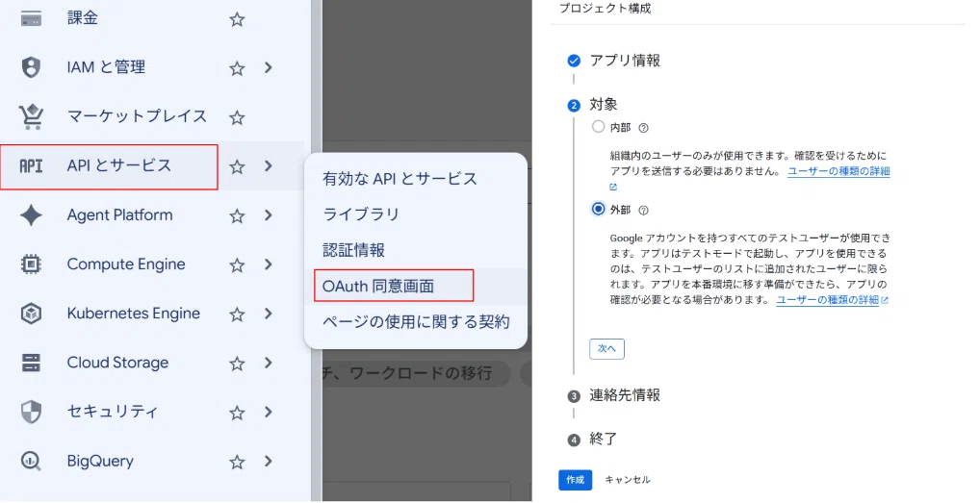Expand the BigQuery submenu chevron

pos(269,462)
